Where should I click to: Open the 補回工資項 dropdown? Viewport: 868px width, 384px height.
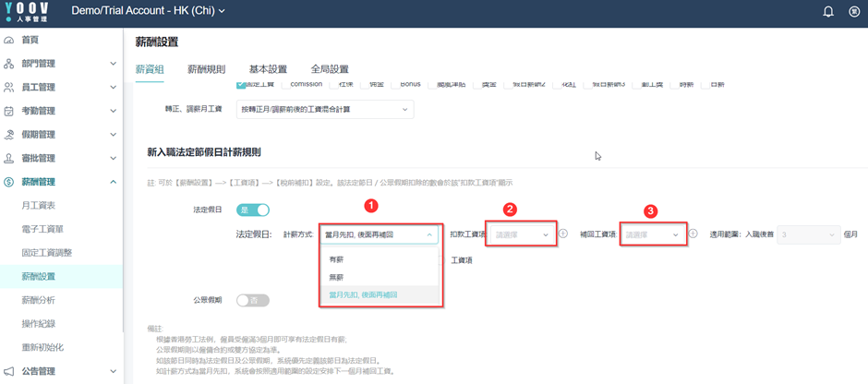[652, 234]
